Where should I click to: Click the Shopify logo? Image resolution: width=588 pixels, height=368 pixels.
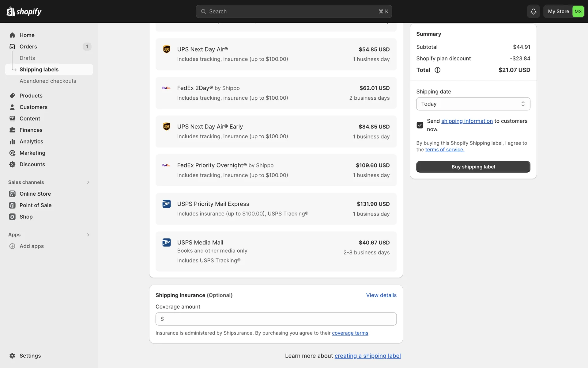pyautogui.click(x=24, y=11)
